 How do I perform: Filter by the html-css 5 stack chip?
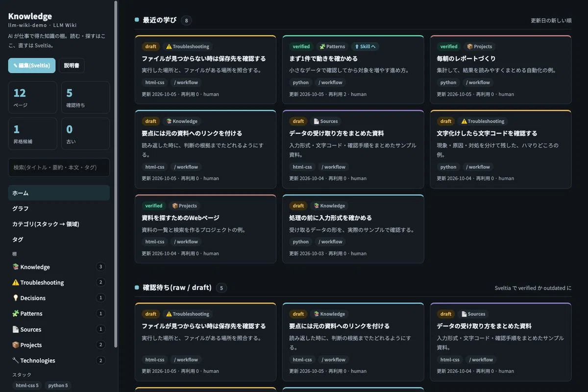pos(27,386)
